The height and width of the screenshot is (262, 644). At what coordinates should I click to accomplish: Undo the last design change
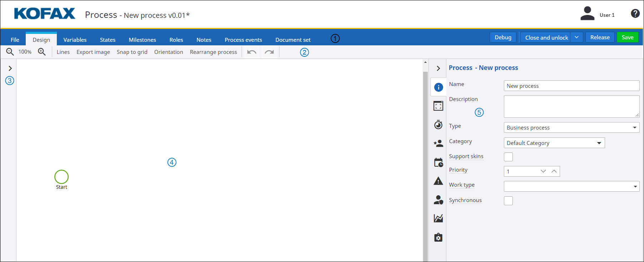pyautogui.click(x=252, y=52)
